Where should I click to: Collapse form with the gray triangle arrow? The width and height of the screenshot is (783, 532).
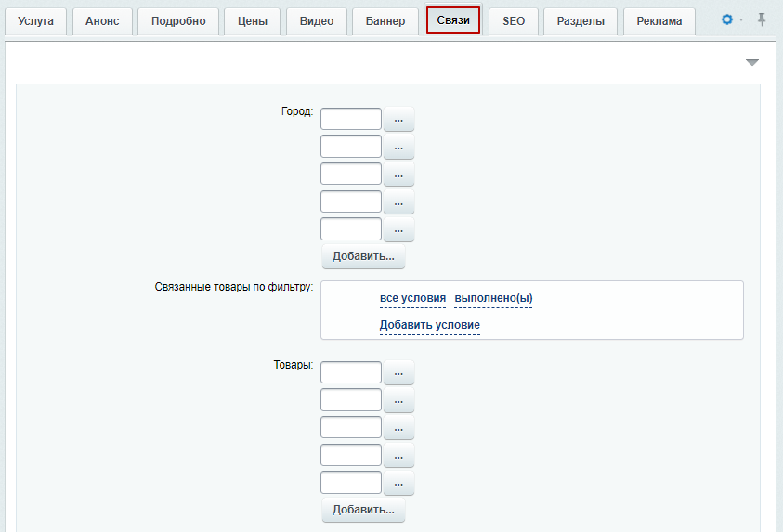(752, 62)
